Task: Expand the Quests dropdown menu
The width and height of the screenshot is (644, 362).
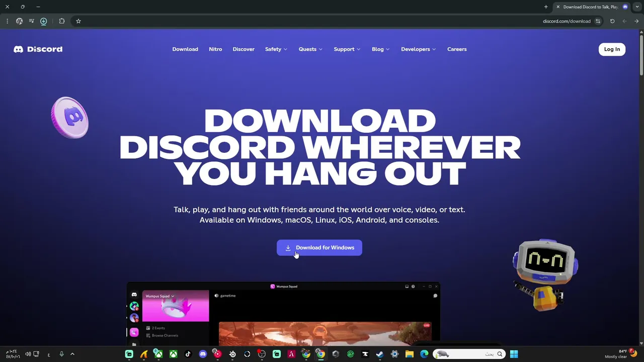Action: click(x=310, y=49)
